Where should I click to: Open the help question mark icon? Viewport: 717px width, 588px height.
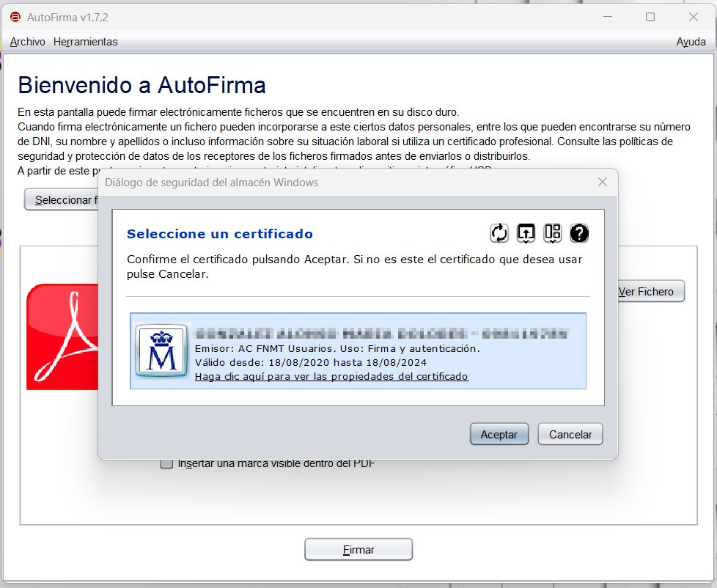(x=579, y=233)
